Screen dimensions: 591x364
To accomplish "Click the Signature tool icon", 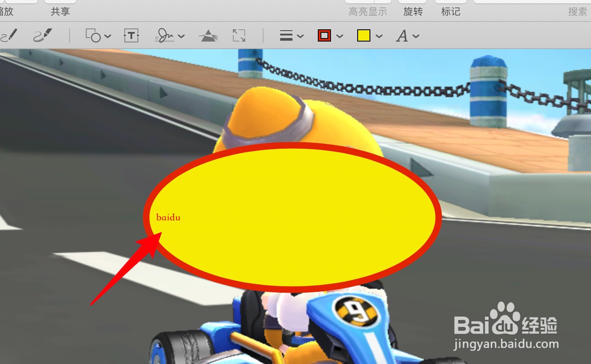I will pos(165,35).
